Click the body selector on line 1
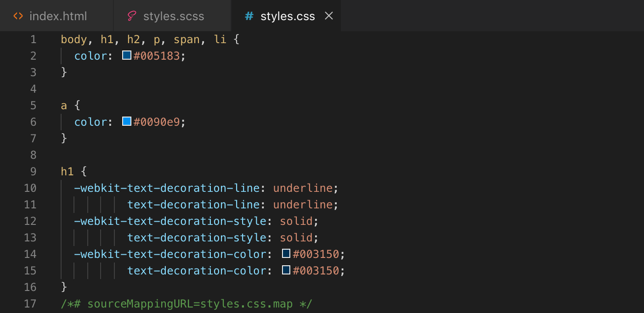This screenshot has width=644, height=313. point(73,39)
